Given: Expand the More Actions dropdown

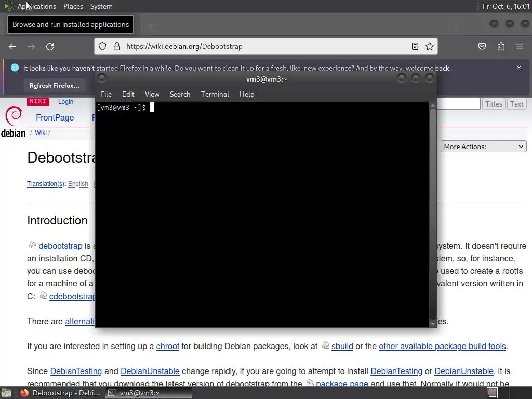Looking at the screenshot, I should coord(484,147).
